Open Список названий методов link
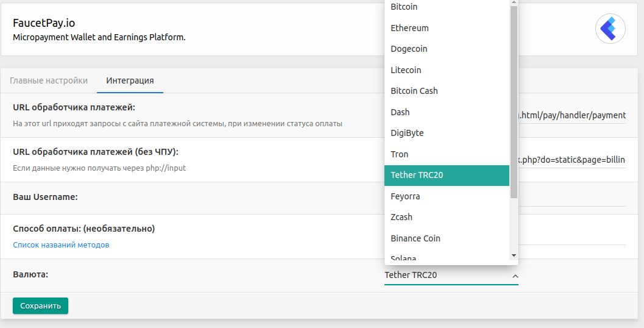This screenshot has width=644, height=328. [x=61, y=245]
